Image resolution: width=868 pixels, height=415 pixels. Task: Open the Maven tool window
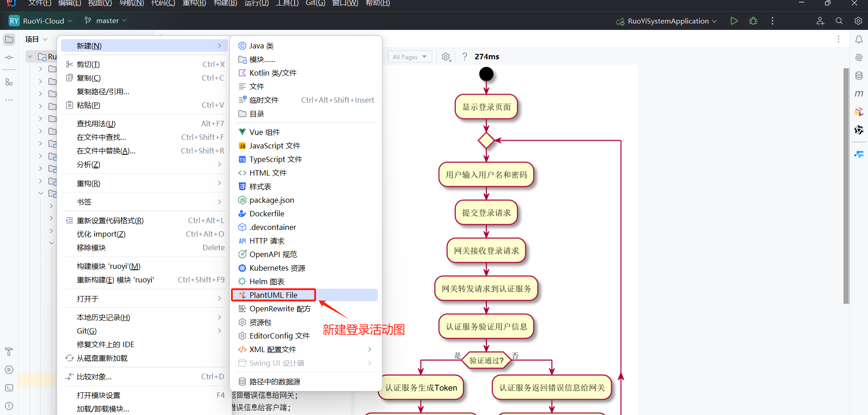click(859, 94)
